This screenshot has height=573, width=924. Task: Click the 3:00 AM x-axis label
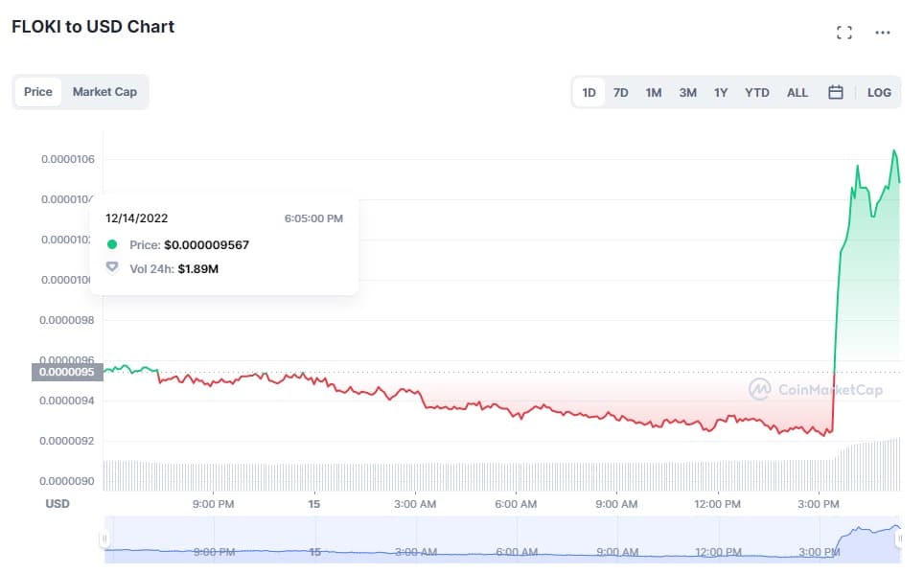[x=415, y=504]
